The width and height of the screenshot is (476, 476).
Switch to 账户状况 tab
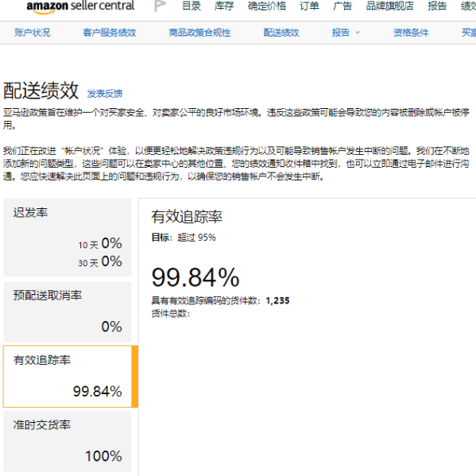pos(32,33)
